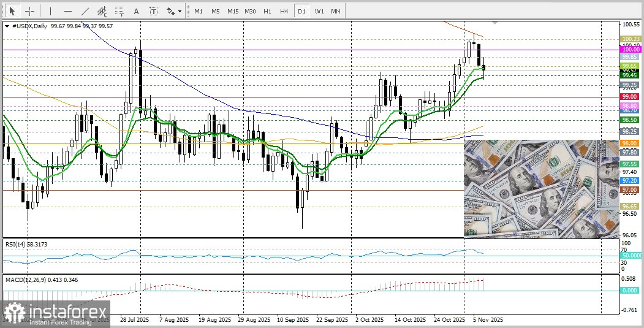This screenshot has height=328, width=644.
Task: Open the arrows objects dropdown
Action: click(x=173, y=11)
